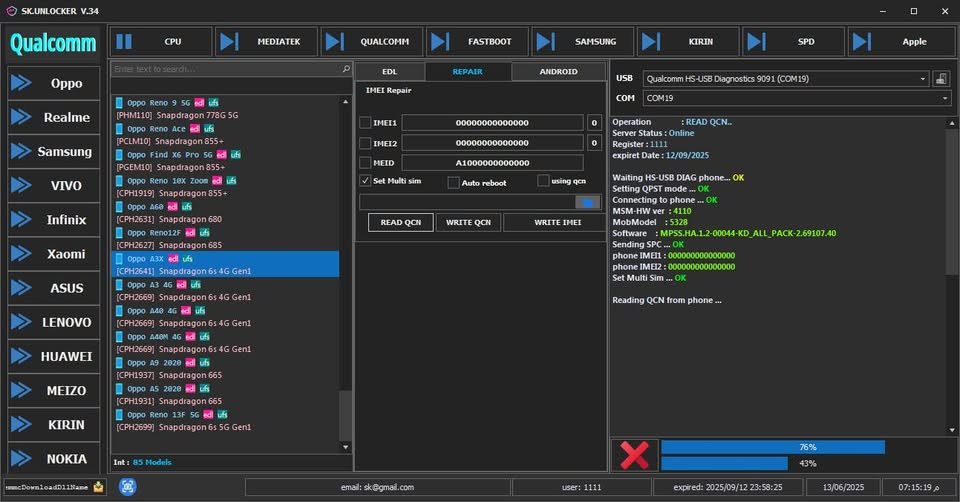The width and height of the screenshot is (960, 502).
Task: Click the WRITE IMEI button
Action: [x=557, y=222]
